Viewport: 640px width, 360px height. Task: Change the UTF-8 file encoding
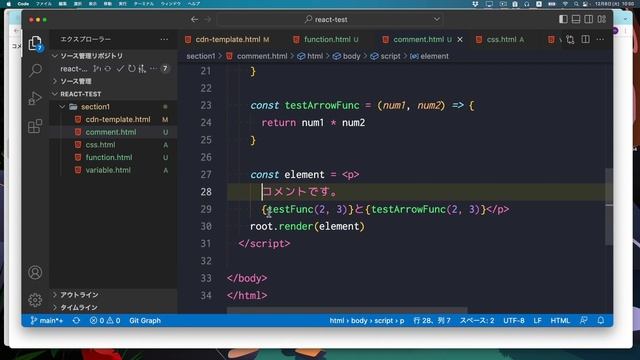pyautogui.click(x=514, y=320)
